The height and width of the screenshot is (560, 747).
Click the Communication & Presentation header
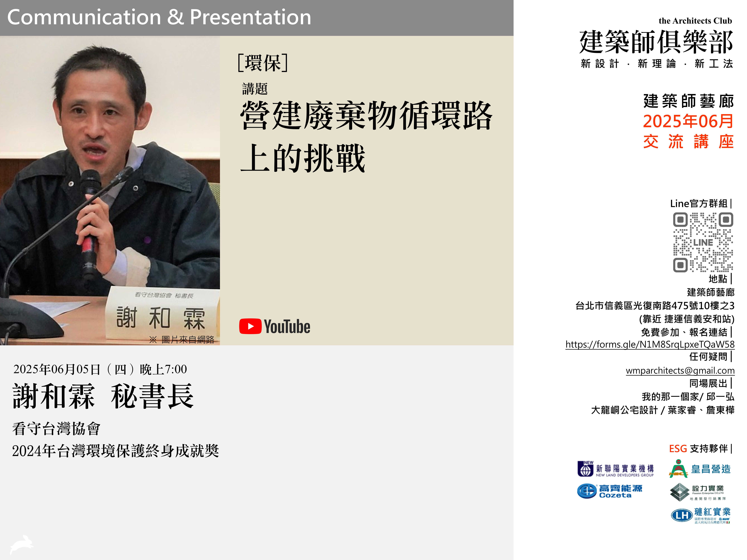pos(159,17)
